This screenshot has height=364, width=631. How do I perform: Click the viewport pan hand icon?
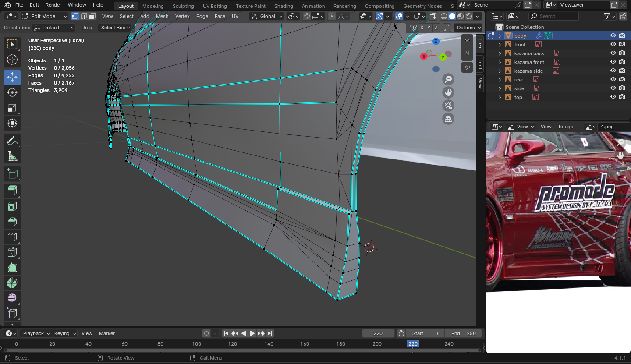(448, 92)
